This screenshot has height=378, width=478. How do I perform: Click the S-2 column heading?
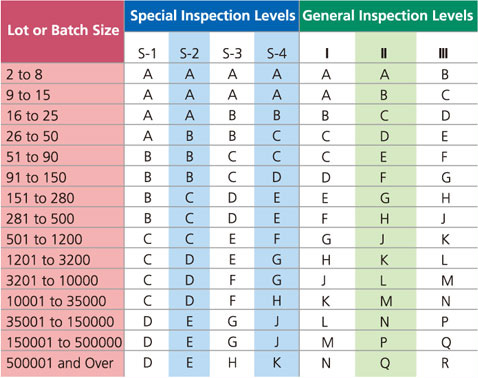tap(189, 53)
